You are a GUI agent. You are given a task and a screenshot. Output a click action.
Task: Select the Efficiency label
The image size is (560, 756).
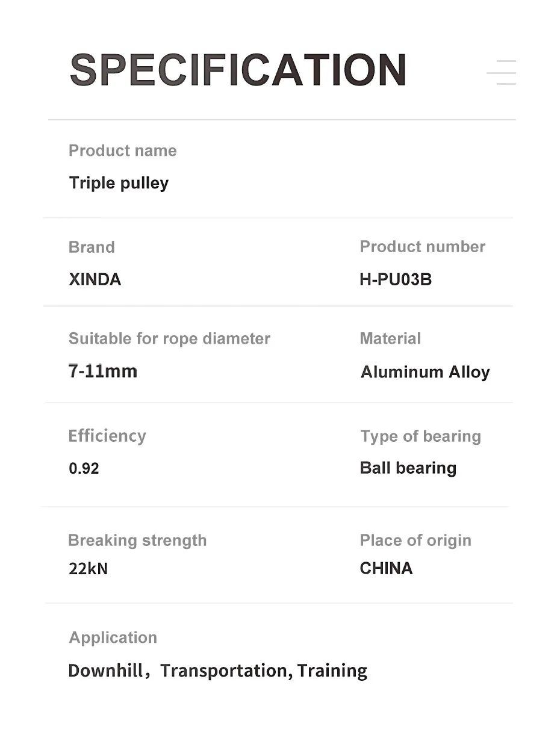coord(107,436)
